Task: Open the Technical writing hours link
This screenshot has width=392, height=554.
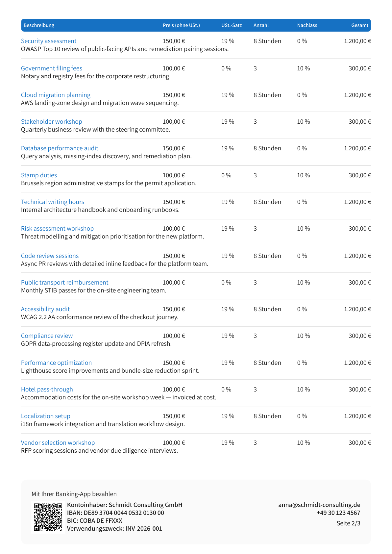Action: pos(53,202)
